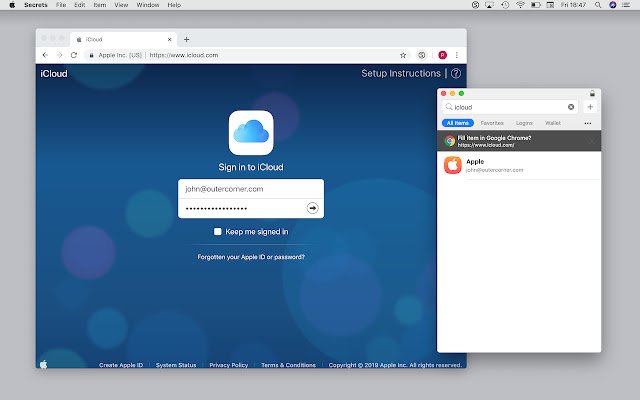Open AirPlay display menu bar icon
This screenshot has width=640, height=400.
coord(489,5)
